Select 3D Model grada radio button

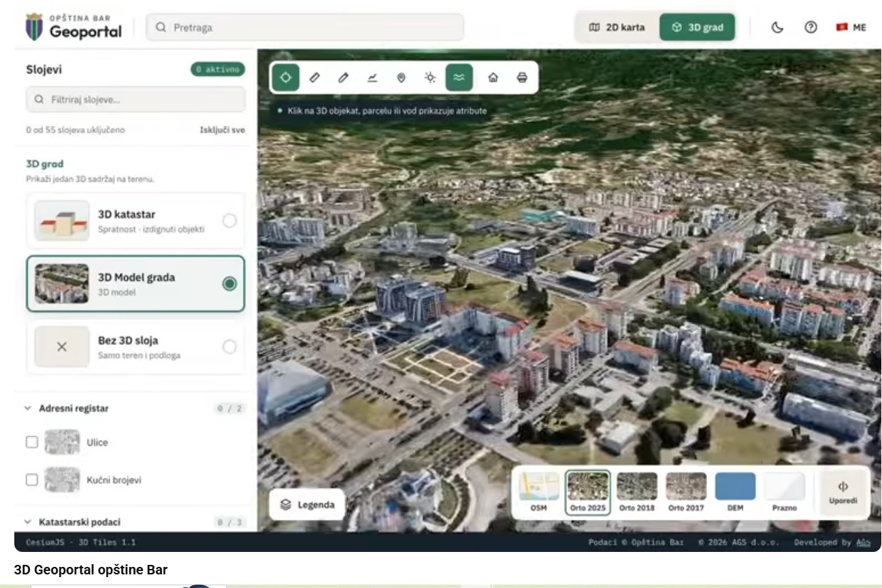point(230,284)
